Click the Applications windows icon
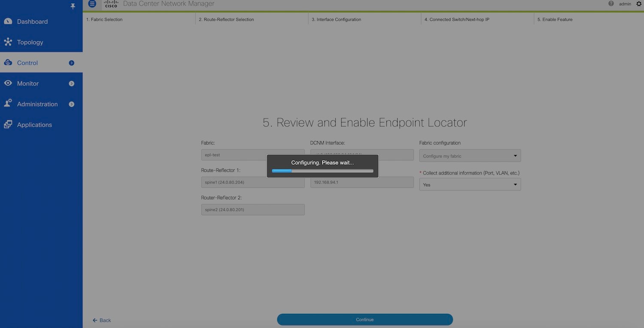This screenshot has height=328, width=644. coord(8,124)
